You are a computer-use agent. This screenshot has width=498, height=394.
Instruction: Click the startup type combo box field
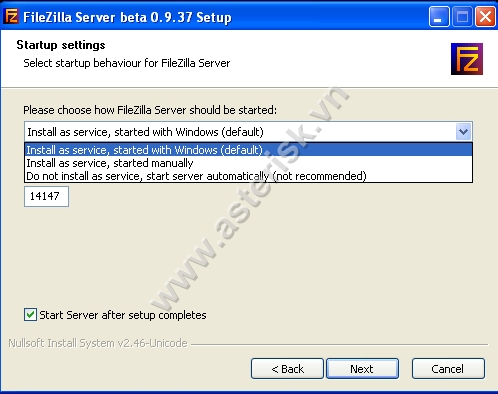pos(248,132)
